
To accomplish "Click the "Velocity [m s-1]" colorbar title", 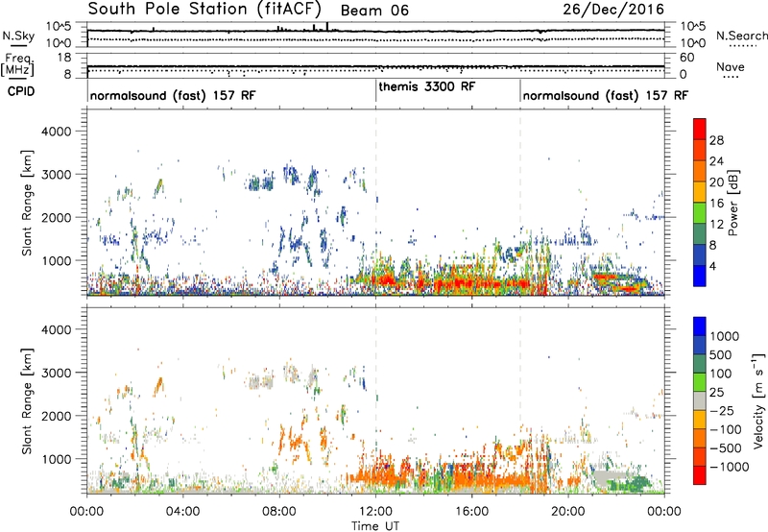I will tap(758, 400).
